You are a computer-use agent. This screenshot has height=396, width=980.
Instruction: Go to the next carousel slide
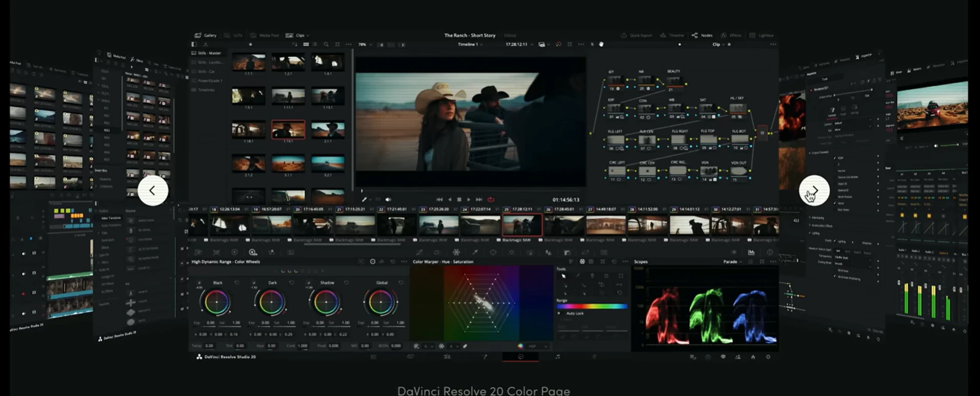814,191
